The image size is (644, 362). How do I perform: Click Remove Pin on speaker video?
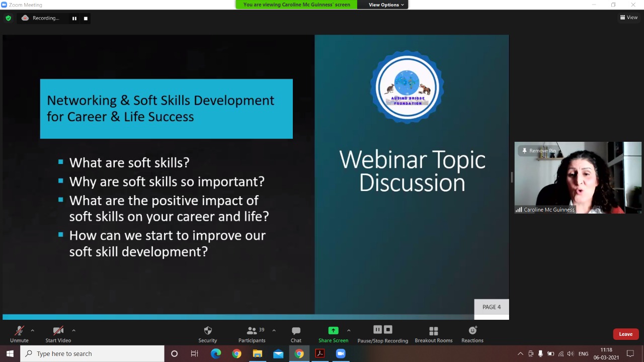(539, 151)
